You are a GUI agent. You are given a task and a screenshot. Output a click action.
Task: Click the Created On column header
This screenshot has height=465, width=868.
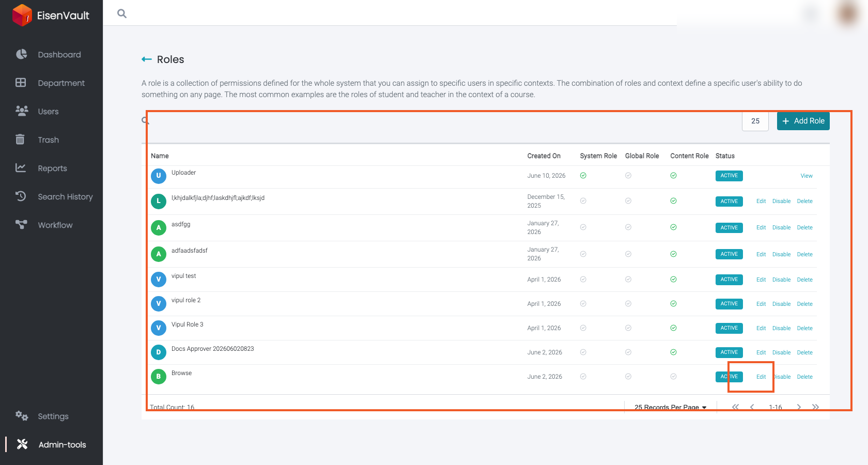click(544, 156)
